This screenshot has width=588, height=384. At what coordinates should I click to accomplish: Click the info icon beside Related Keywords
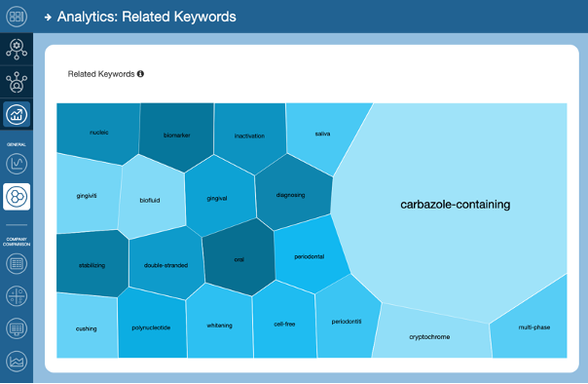(140, 74)
